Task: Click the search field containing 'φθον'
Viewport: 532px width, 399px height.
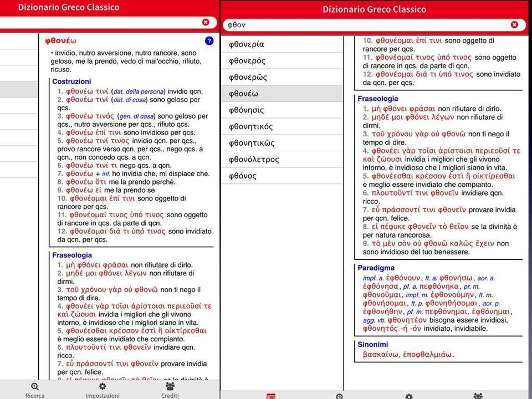Action: [374, 25]
